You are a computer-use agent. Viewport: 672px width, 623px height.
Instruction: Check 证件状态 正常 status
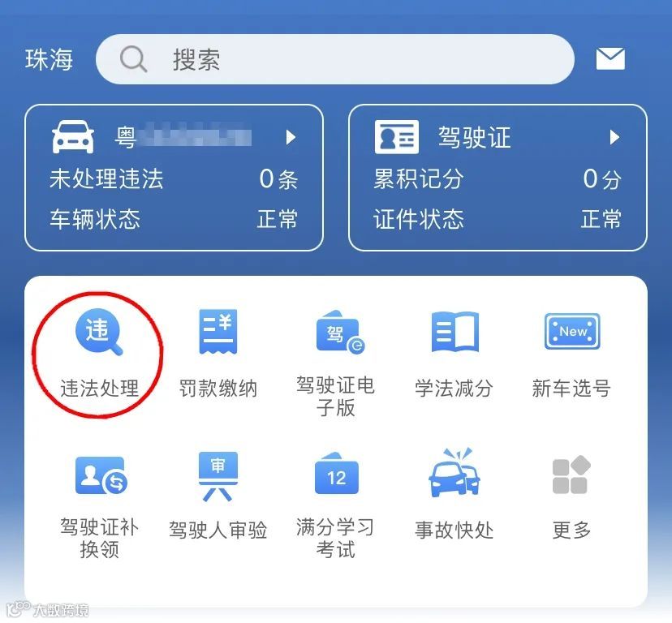(498, 219)
